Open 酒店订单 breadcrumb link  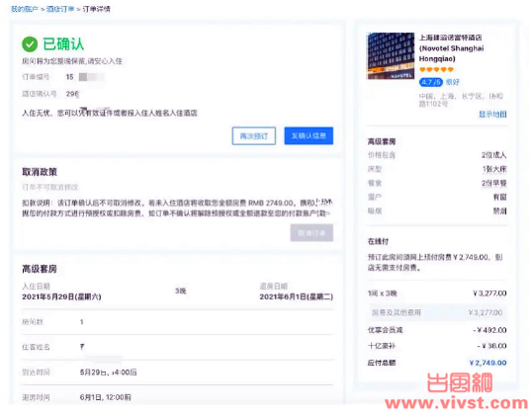pos(60,9)
